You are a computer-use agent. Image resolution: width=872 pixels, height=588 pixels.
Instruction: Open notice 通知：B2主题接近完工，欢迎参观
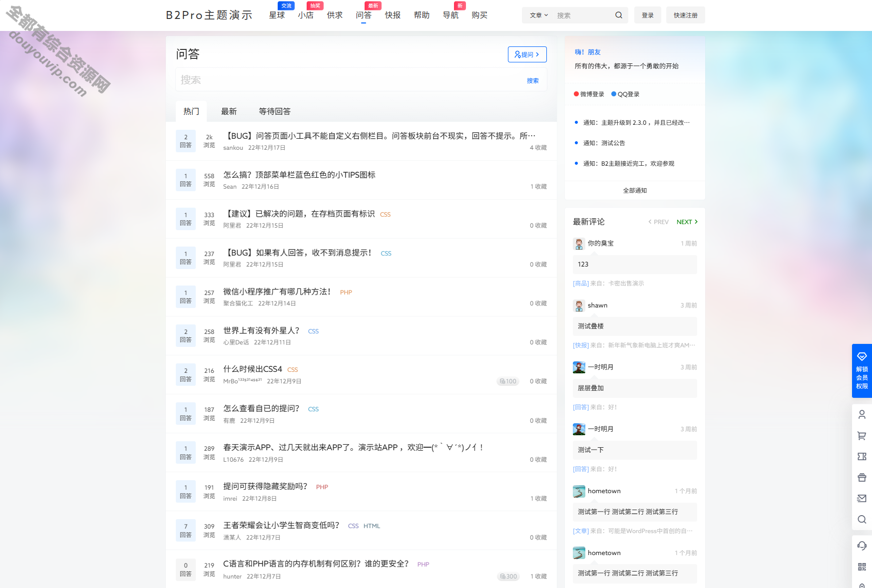[628, 164]
